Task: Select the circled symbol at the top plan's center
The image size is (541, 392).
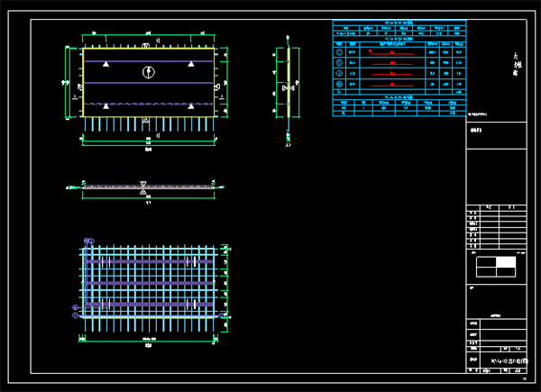Action: (x=149, y=72)
